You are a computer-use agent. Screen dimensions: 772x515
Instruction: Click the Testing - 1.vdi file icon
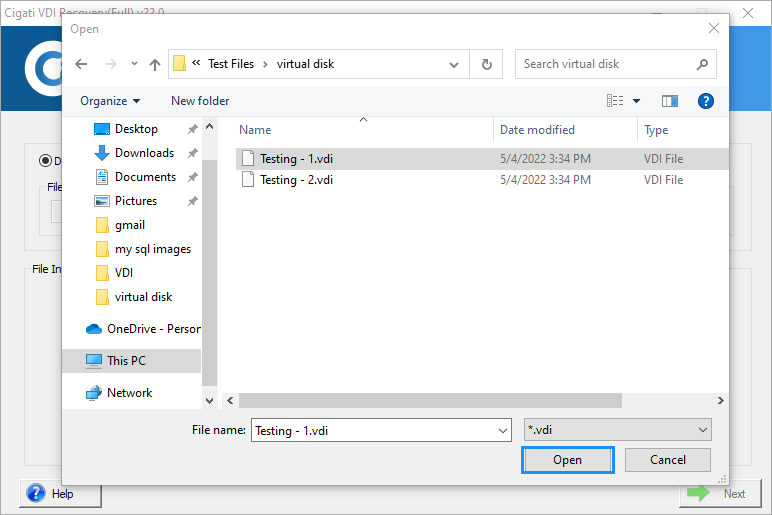248,159
